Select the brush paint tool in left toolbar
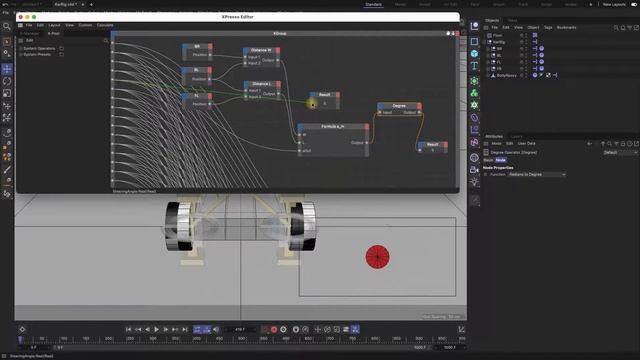This screenshot has height=360, width=640. point(7,169)
